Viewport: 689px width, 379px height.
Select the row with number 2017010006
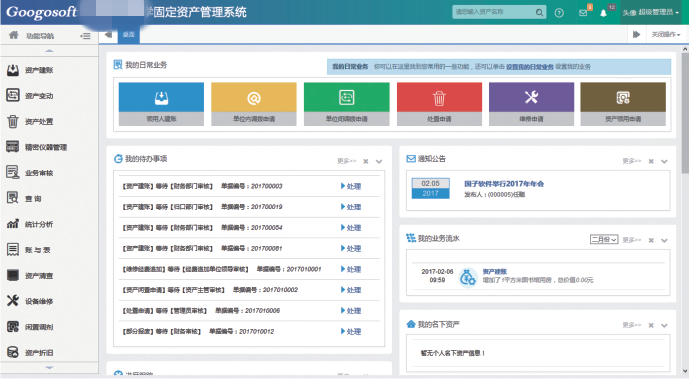[x=249, y=310]
